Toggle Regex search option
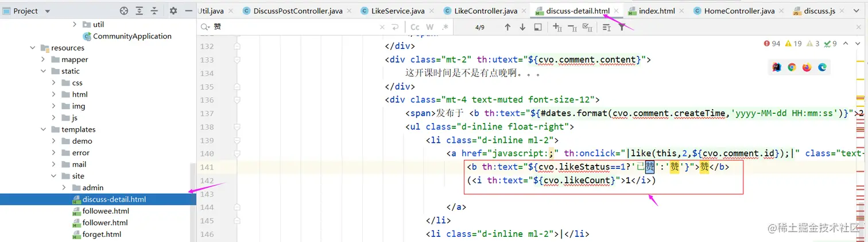Viewport: 868px width, 242px height. coord(445,27)
